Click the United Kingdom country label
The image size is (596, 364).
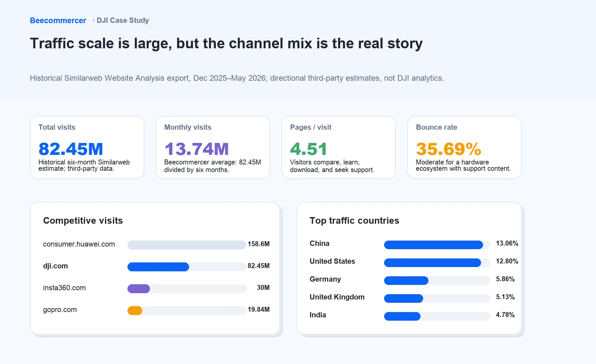tap(337, 297)
